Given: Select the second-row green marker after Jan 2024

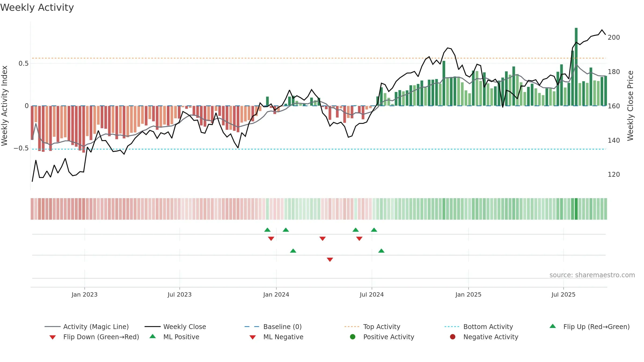Looking at the screenshot, I should click(293, 251).
